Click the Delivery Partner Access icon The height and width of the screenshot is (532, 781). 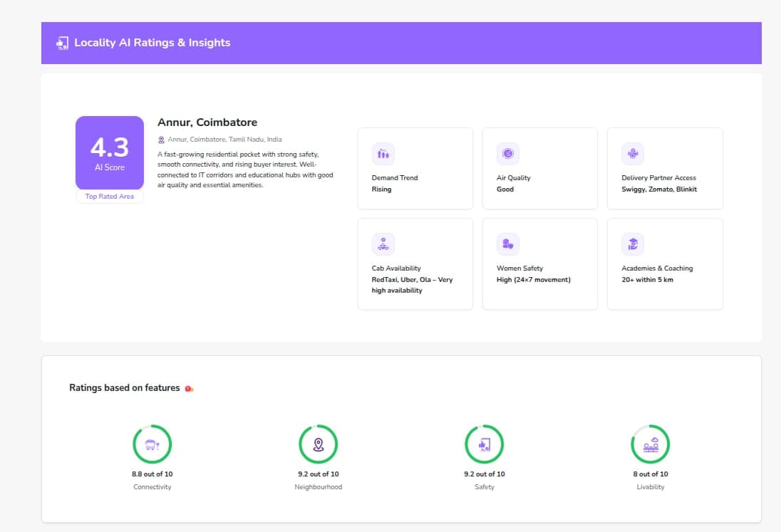(633, 154)
